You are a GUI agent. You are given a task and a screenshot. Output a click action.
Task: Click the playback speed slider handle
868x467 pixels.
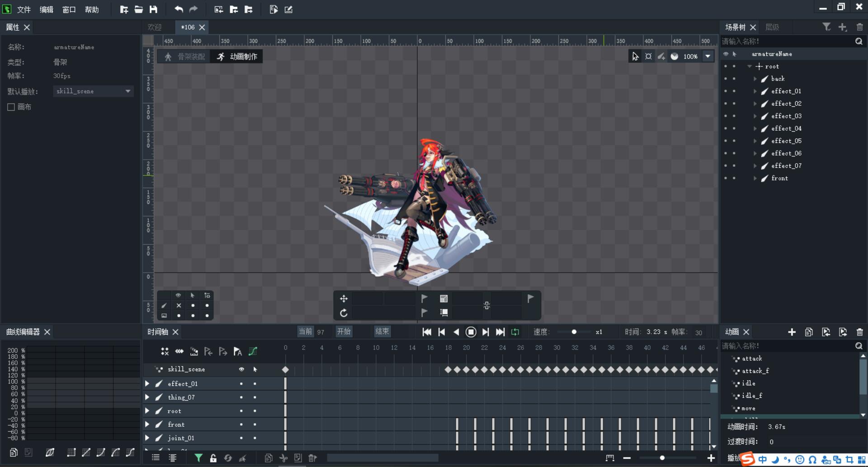click(x=574, y=332)
